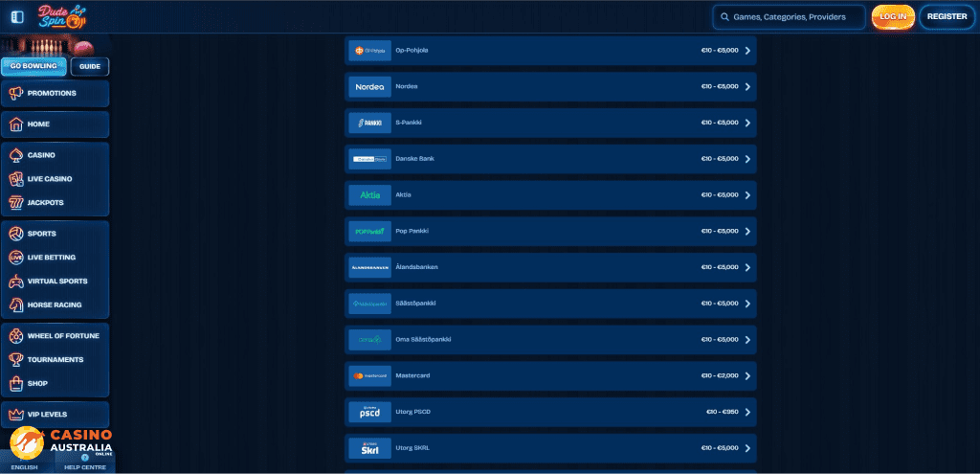
Task: Click the S-Pankki logo
Action: coord(370,124)
